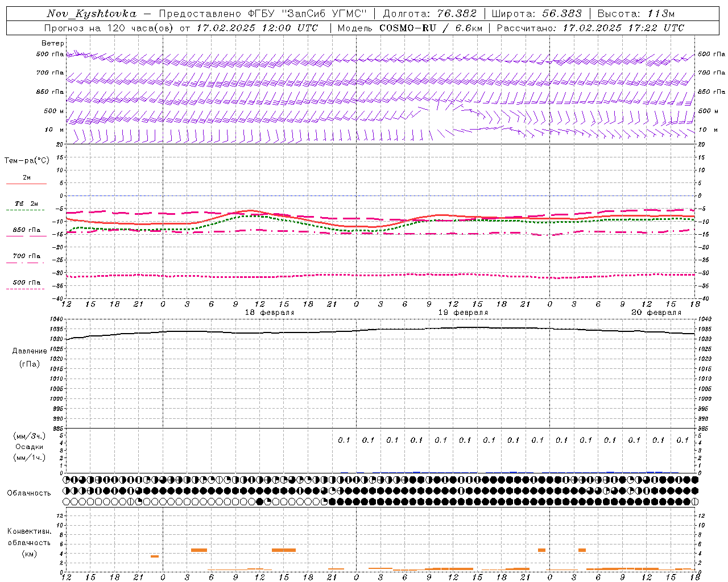Click the Ветер panel label

pos(52,43)
